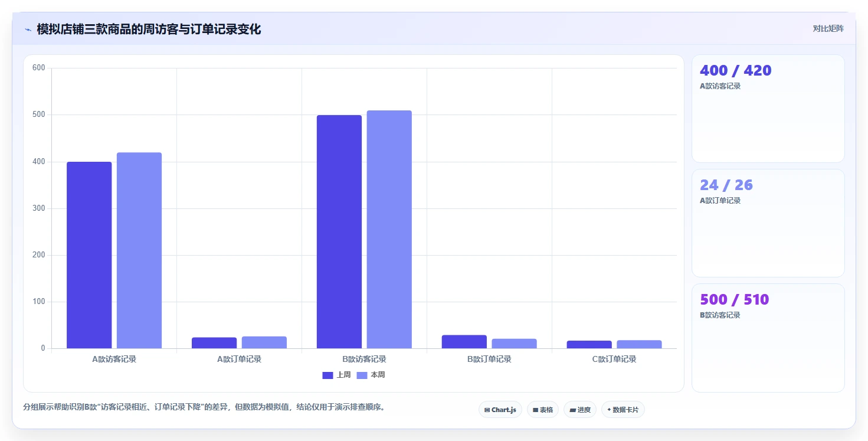
Task: Open the 数据卡片 chip
Action: pyautogui.click(x=623, y=410)
